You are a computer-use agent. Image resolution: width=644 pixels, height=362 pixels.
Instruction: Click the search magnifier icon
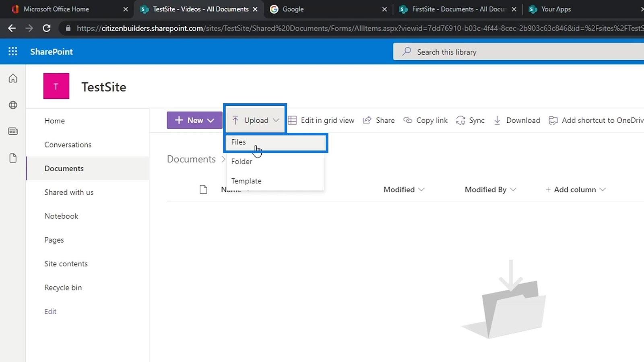[407, 51]
